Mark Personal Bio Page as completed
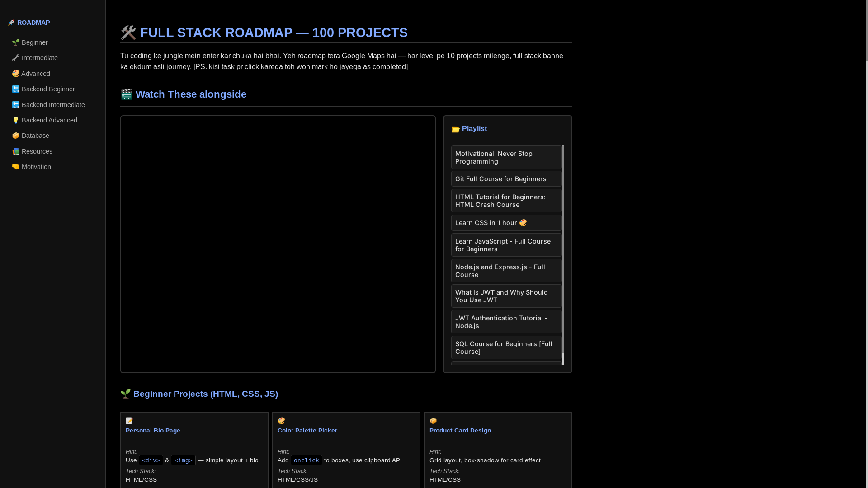Screen dimensions: 868x488 [x=194, y=450]
